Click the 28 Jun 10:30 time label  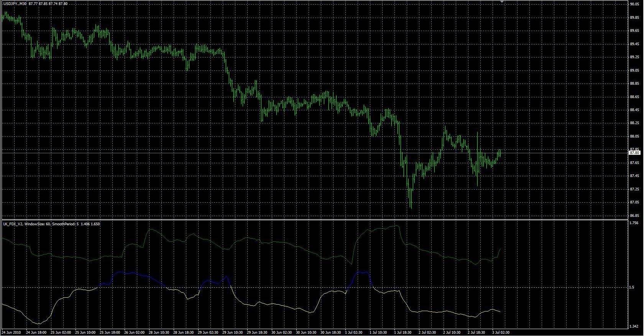[159, 333]
